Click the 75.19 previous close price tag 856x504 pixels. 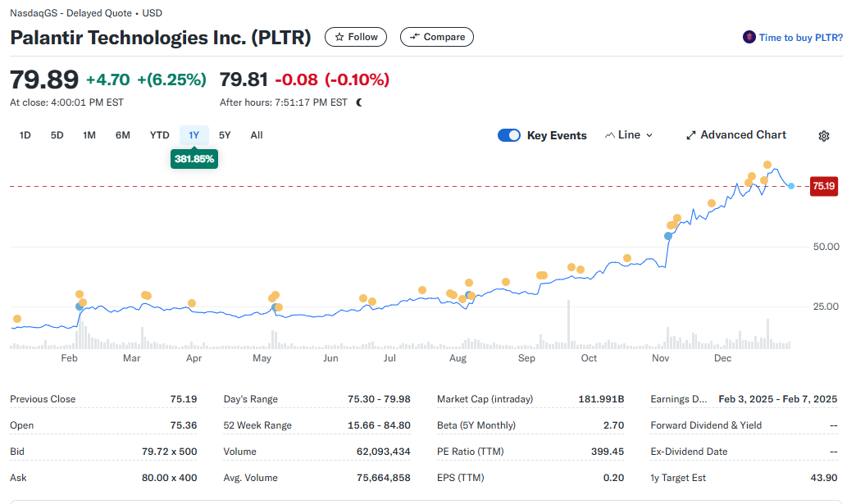(x=824, y=186)
